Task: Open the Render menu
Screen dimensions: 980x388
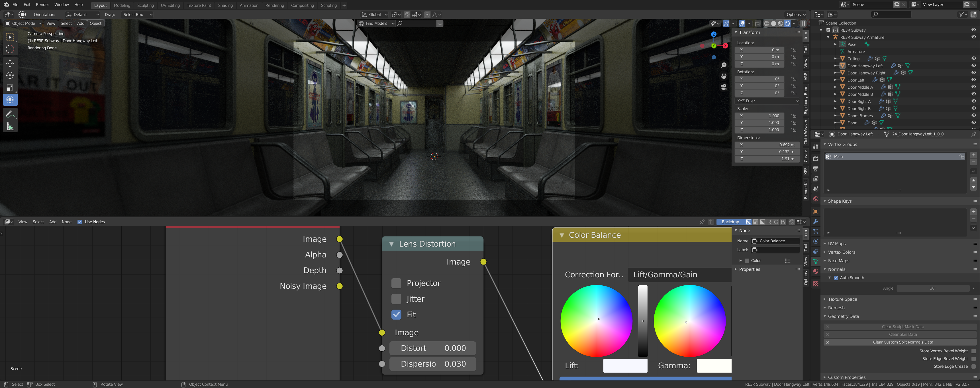Action: [42, 5]
